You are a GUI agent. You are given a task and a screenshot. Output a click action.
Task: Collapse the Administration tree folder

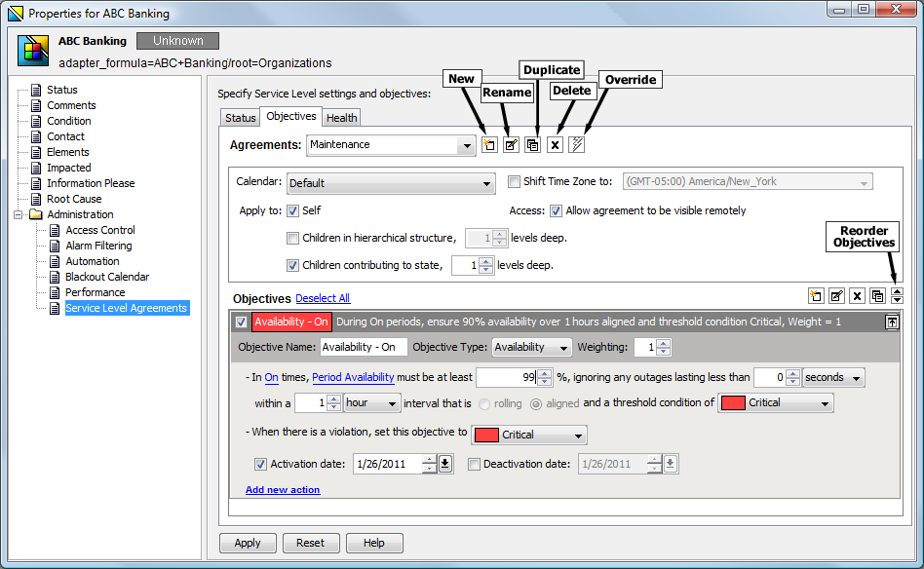pos(19,215)
